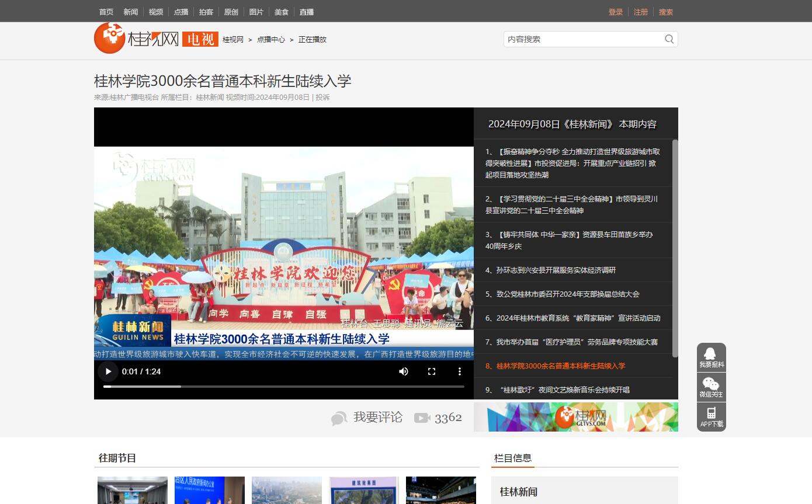Click the search magnifier icon

click(669, 39)
